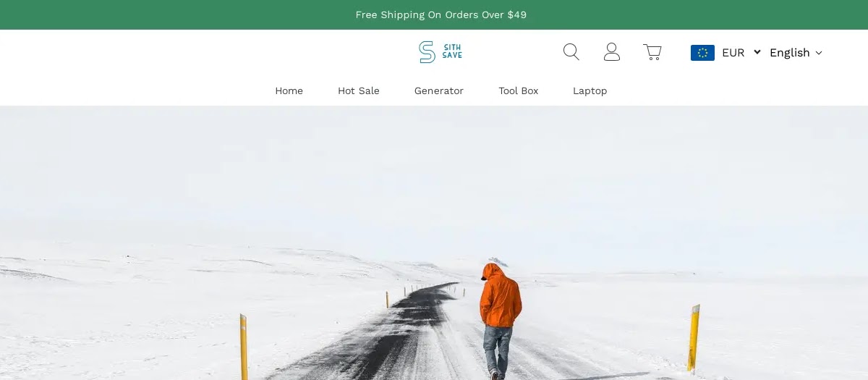868x380 pixels.
Task: Click the 'SITH SAVE' logo text
Action: pyautogui.click(x=452, y=52)
